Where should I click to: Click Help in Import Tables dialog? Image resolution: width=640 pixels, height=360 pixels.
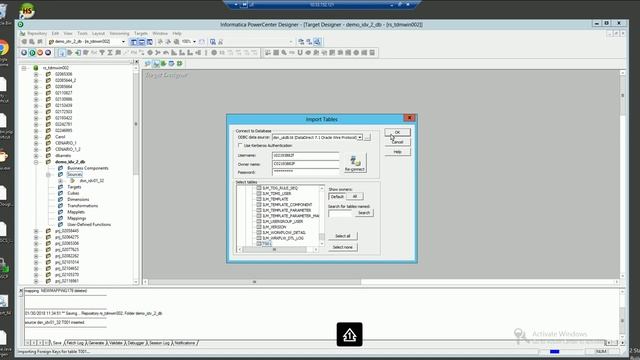point(398,152)
